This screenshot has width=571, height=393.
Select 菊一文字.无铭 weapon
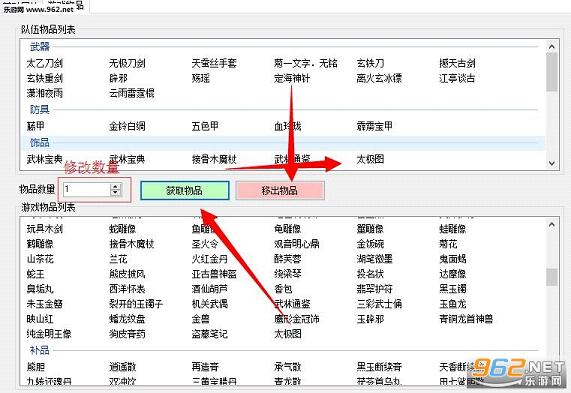(x=306, y=63)
